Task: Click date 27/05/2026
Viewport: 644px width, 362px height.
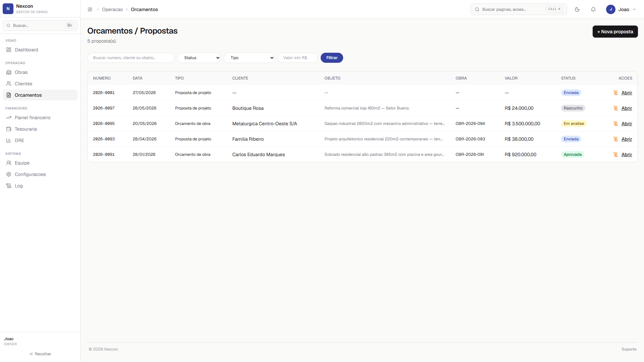Action: (x=144, y=93)
